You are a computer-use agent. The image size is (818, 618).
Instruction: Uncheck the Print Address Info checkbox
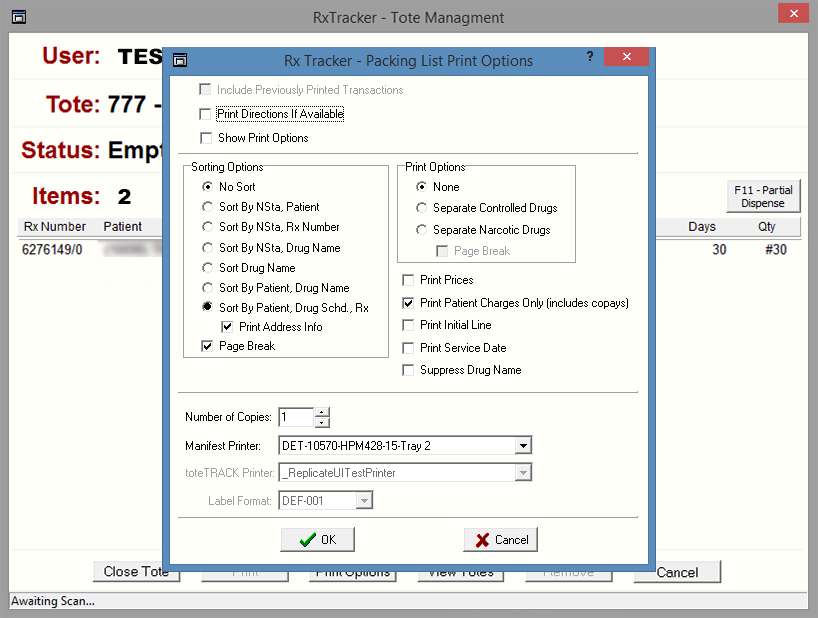click(x=227, y=327)
